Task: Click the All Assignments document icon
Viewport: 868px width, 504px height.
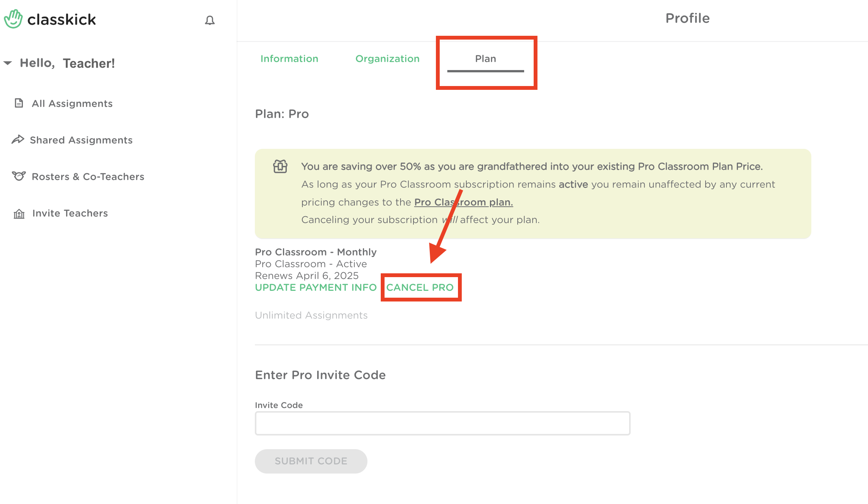Action: point(19,103)
